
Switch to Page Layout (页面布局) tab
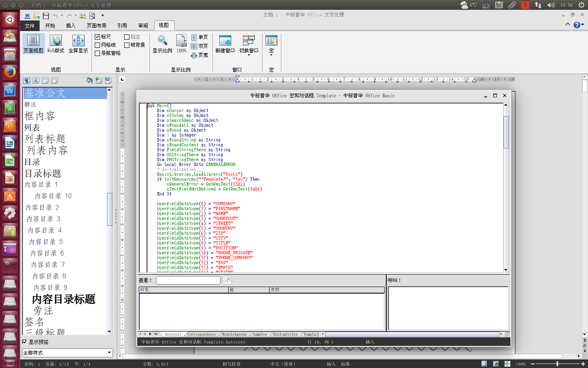96,26
